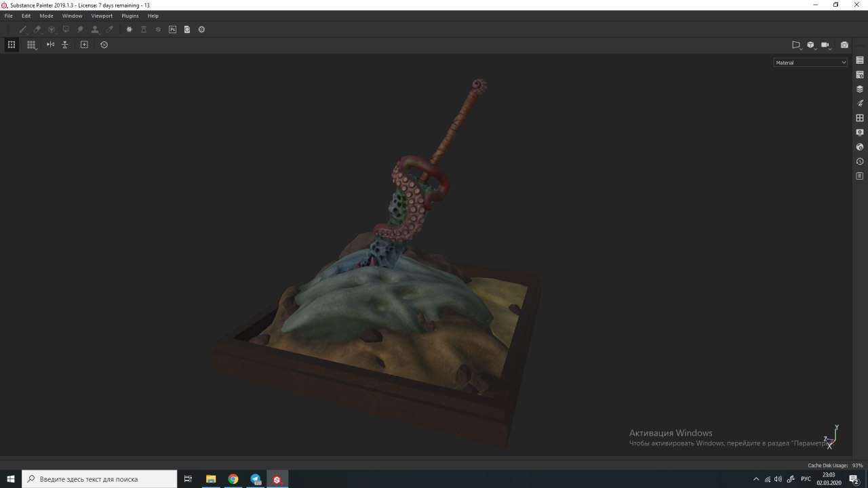This screenshot has width=868, height=488.
Task: Click the center view frame icon
Action: coord(84,45)
